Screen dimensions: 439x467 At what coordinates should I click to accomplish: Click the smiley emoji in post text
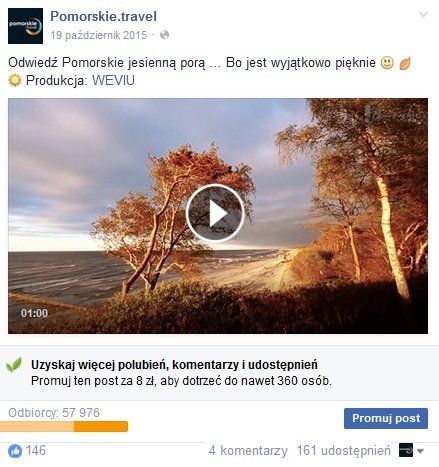coord(387,63)
